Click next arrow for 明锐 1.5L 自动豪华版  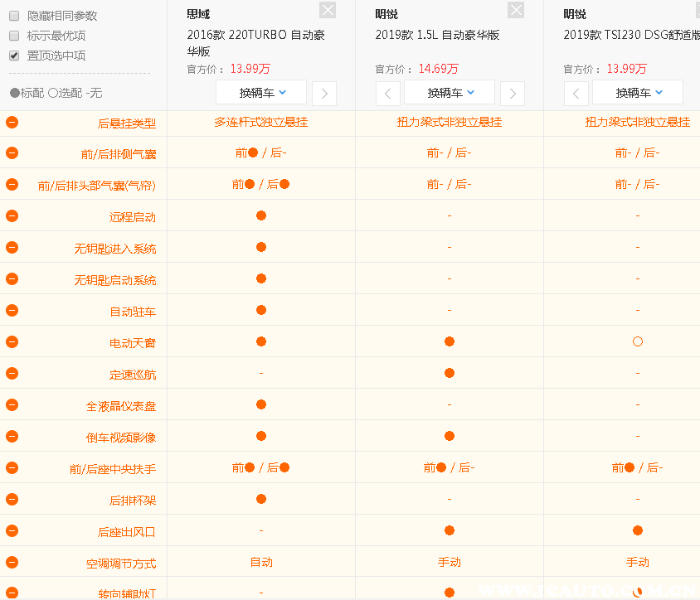click(x=513, y=94)
